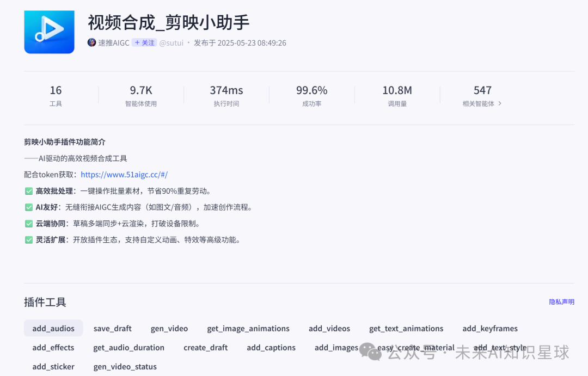Screen dimensions: 588x376
Task: Select the add_captions tool tab
Action: 271,348
